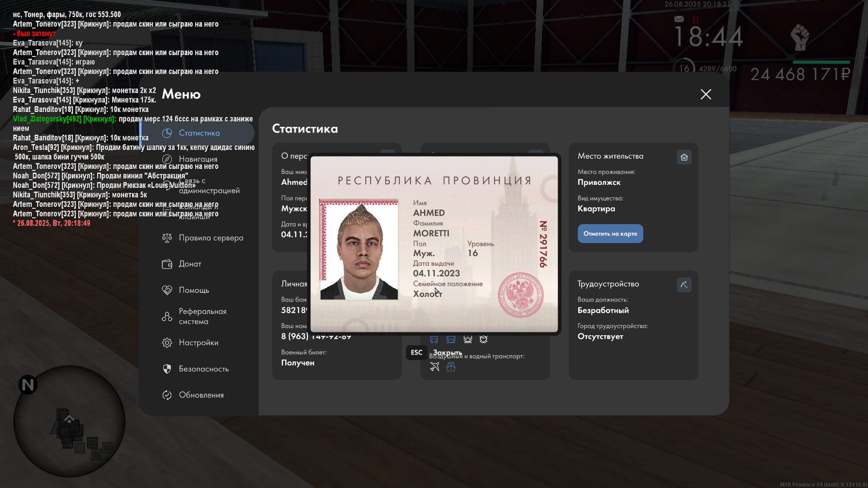Open the Навигация menu item
The width and height of the screenshot is (868, 488).
tap(198, 159)
